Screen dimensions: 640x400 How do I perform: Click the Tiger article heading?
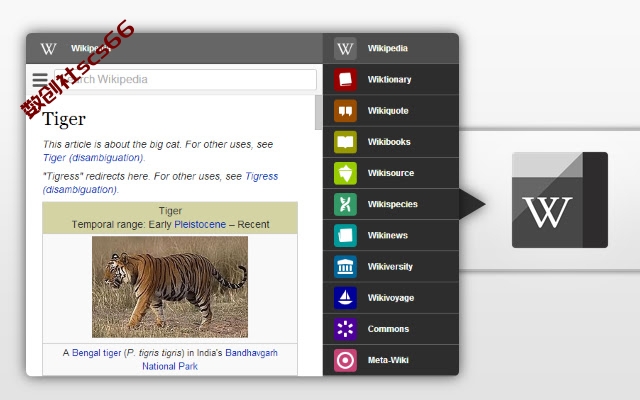64,119
